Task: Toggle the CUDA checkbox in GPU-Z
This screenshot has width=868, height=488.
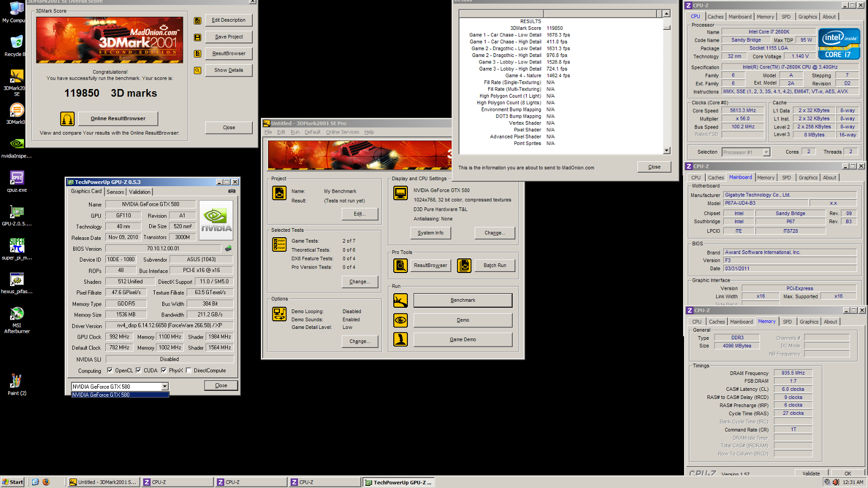Action: (138, 370)
